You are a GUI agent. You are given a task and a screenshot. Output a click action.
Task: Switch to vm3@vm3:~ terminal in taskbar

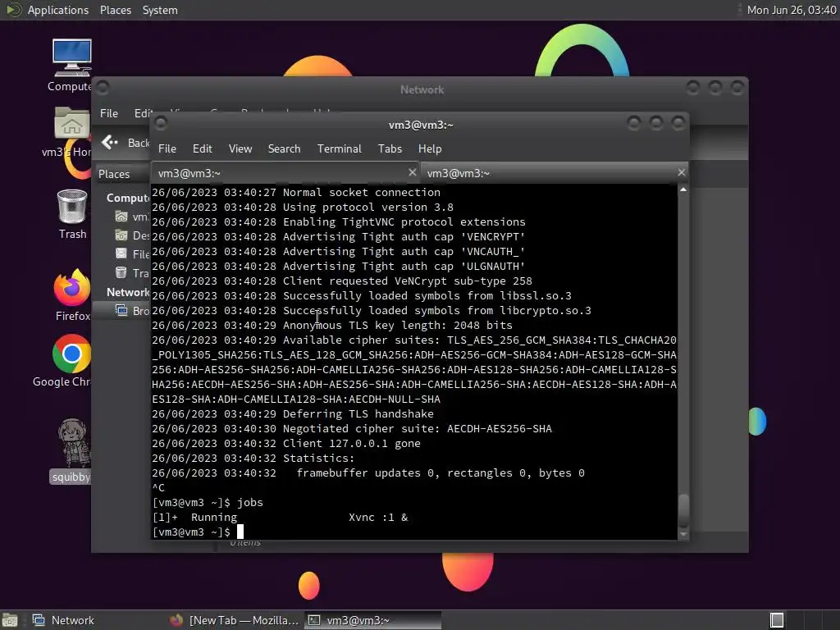click(x=373, y=620)
